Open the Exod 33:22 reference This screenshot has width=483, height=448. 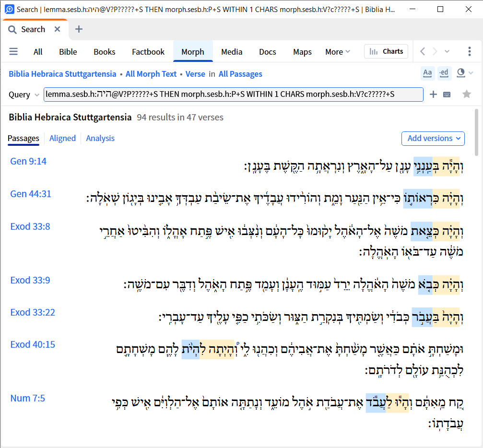click(33, 312)
